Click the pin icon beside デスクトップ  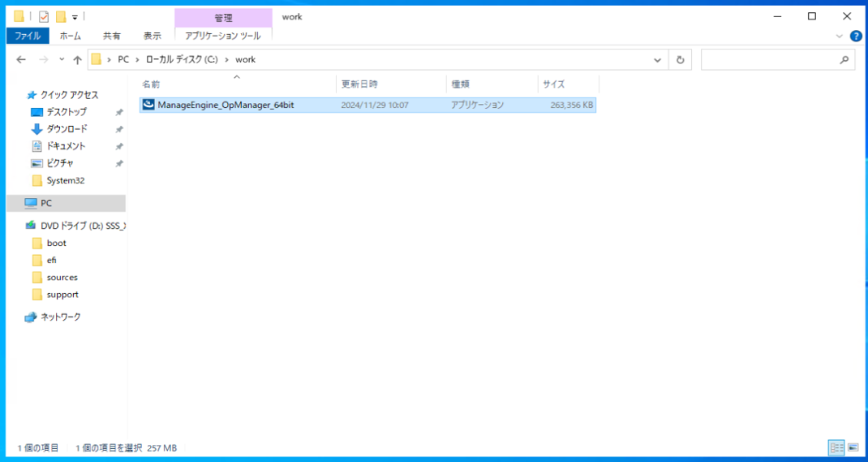[x=119, y=112]
